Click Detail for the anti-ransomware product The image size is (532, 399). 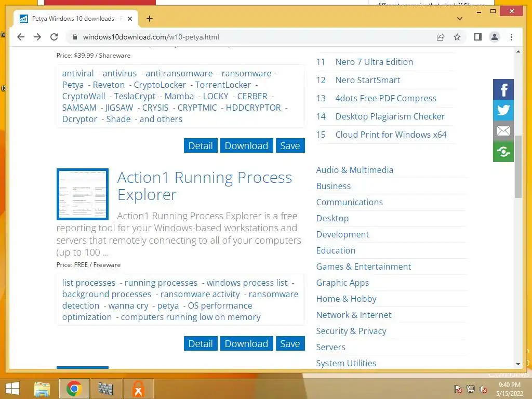201,145
